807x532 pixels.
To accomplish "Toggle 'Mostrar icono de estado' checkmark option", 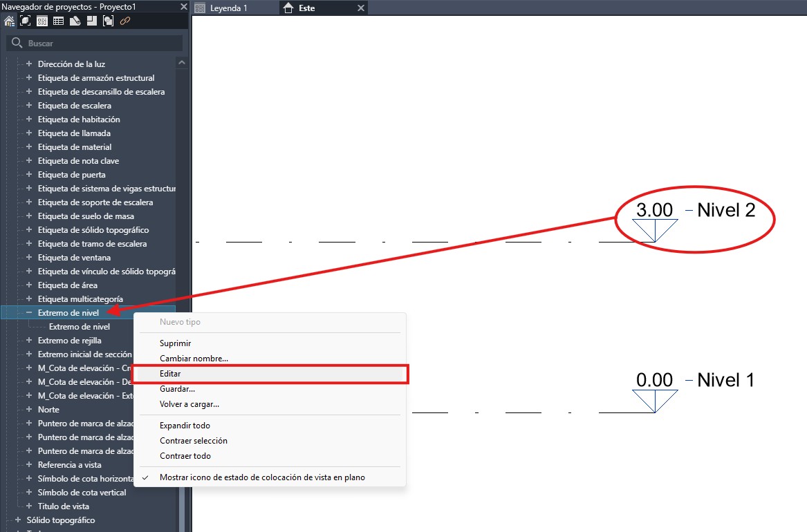I will pyautogui.click(x=262, y=477).
